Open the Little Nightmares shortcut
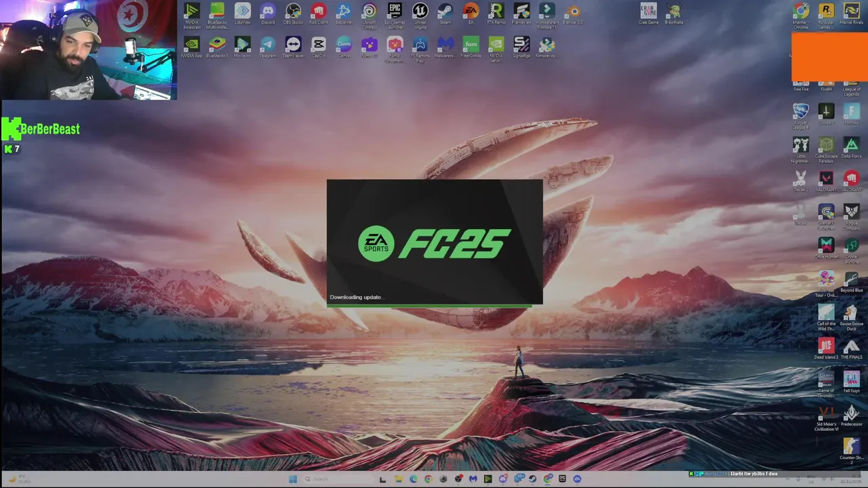Image resolution: width=868 pixels, height=488 pixels. [801, 150]
